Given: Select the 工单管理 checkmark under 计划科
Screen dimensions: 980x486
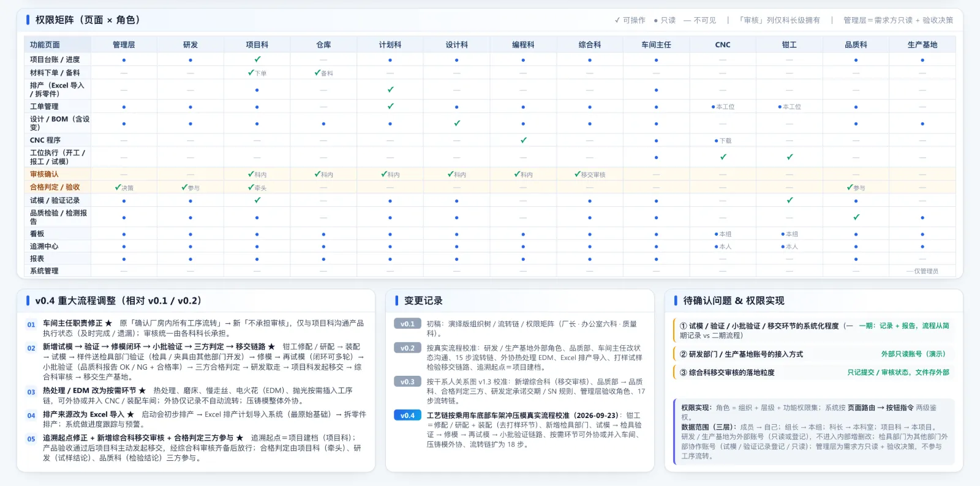Looking at the screenshot, I should click(x=390, y=107).
